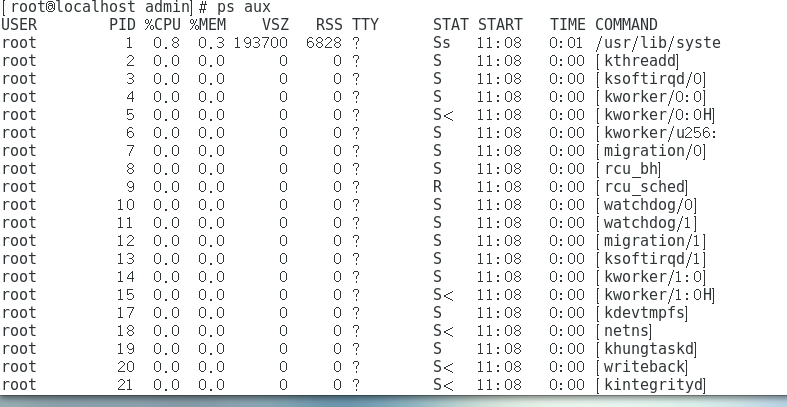Click PID 11 in the list

[126, 223]
